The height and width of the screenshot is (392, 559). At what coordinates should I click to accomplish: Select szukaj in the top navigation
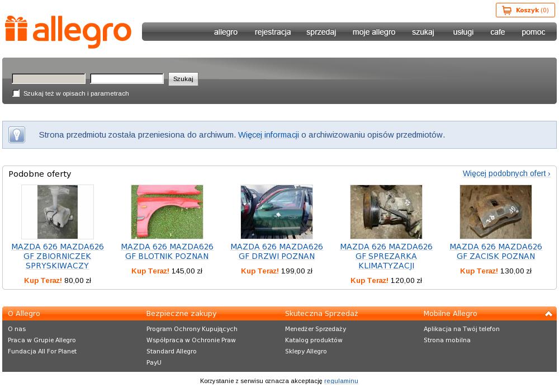point(423,32)
